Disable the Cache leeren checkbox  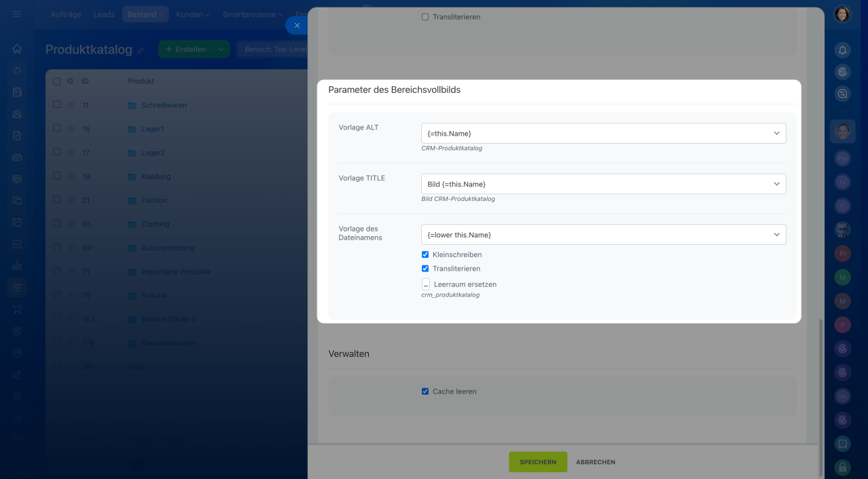tap(425, 391)
